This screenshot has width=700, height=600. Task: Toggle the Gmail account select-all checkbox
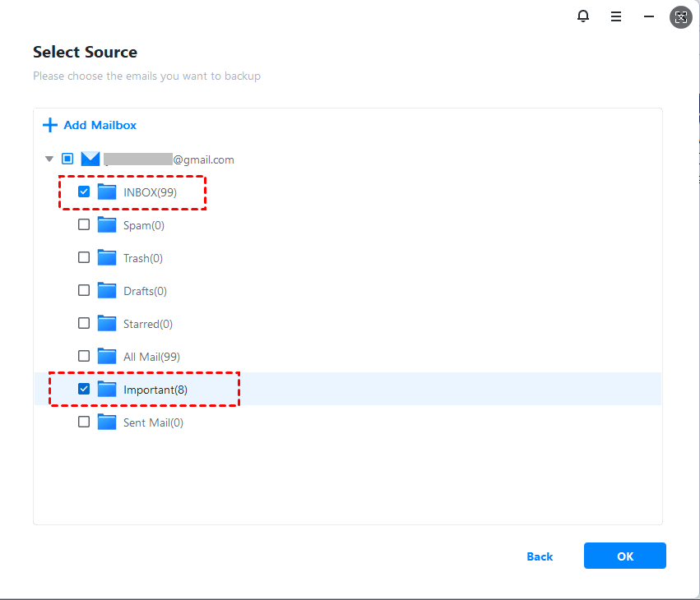pyautogui.click(x=67, y=159)
